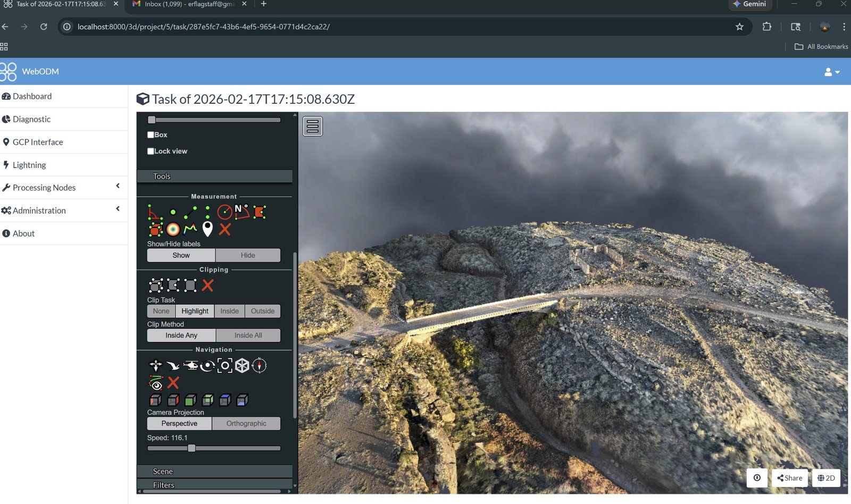Switch Camera Projection to Orthographic
851x504 pixels.
coord(246,423)
